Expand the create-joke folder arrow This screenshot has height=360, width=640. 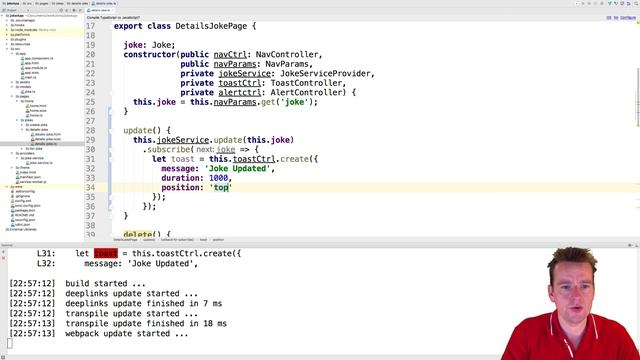pos(22,125)
